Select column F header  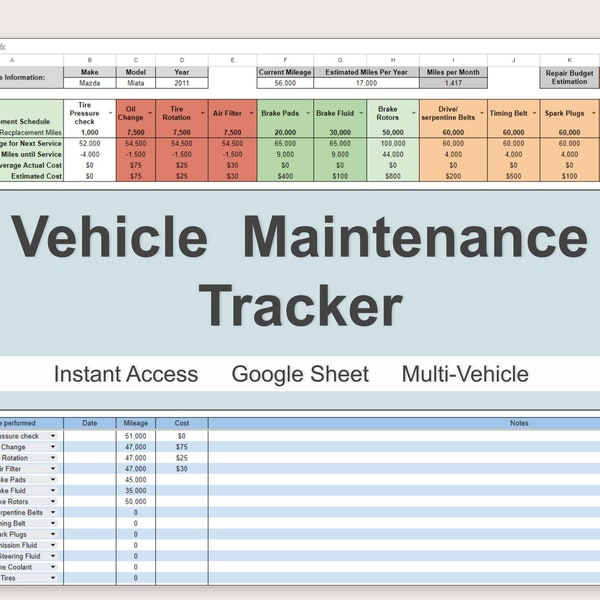[285, 60]
